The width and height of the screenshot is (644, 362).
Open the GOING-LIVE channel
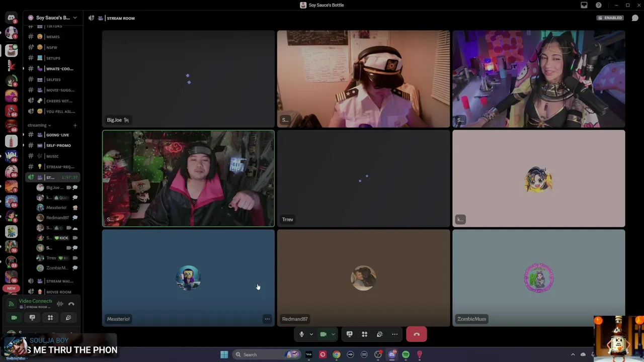(52, 135)
